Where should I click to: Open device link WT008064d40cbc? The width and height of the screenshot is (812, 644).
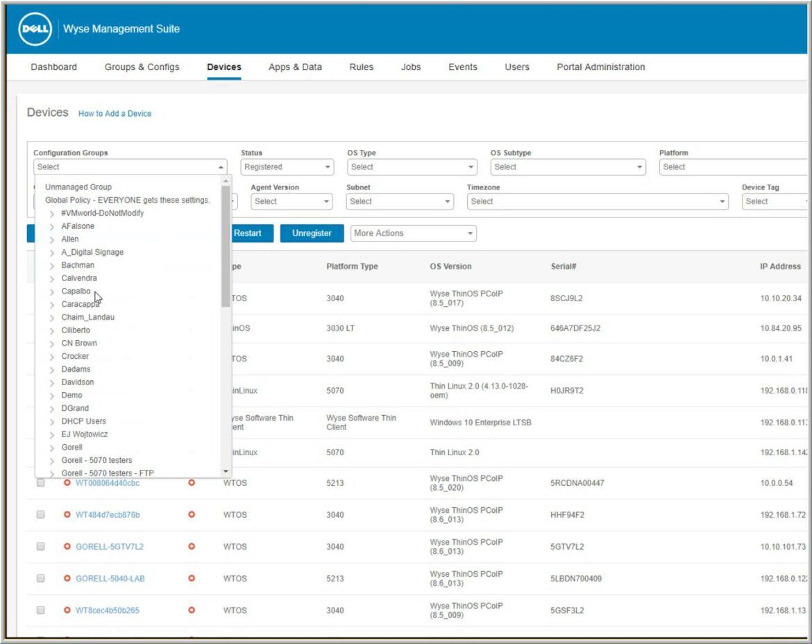coord(108,482)
